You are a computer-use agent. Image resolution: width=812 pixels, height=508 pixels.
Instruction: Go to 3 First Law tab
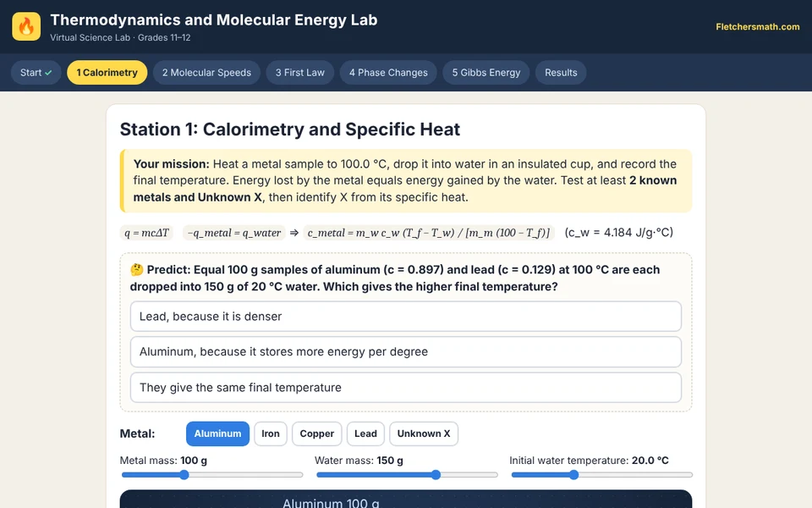pyautogui.click(x=299, y=73)
